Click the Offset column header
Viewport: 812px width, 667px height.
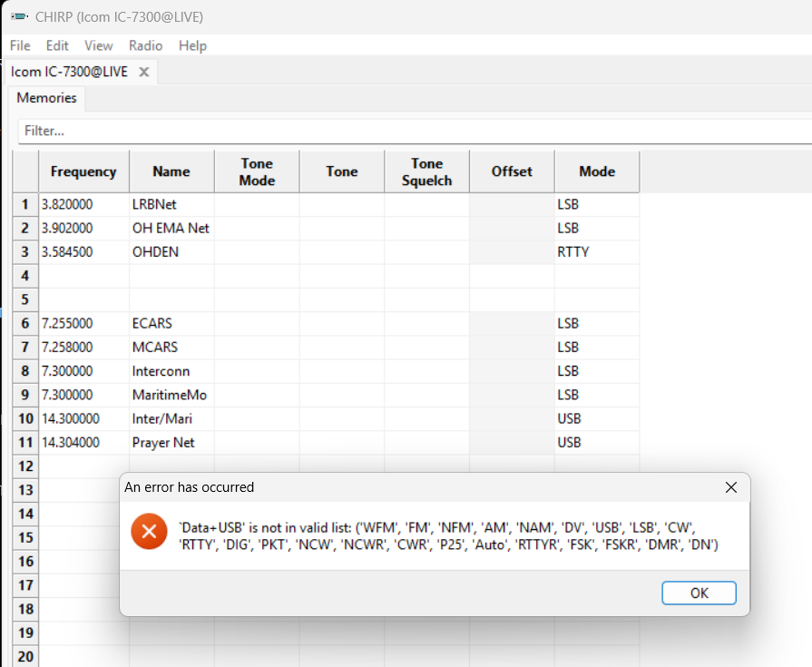click(x=512, y=172)
